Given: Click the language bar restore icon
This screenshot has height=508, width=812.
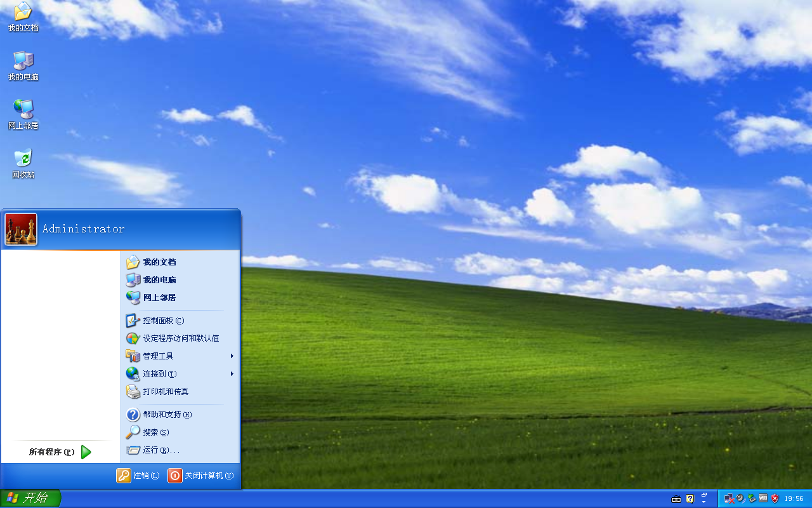Looking at the screenshot, I should click(x=704, y=495).
